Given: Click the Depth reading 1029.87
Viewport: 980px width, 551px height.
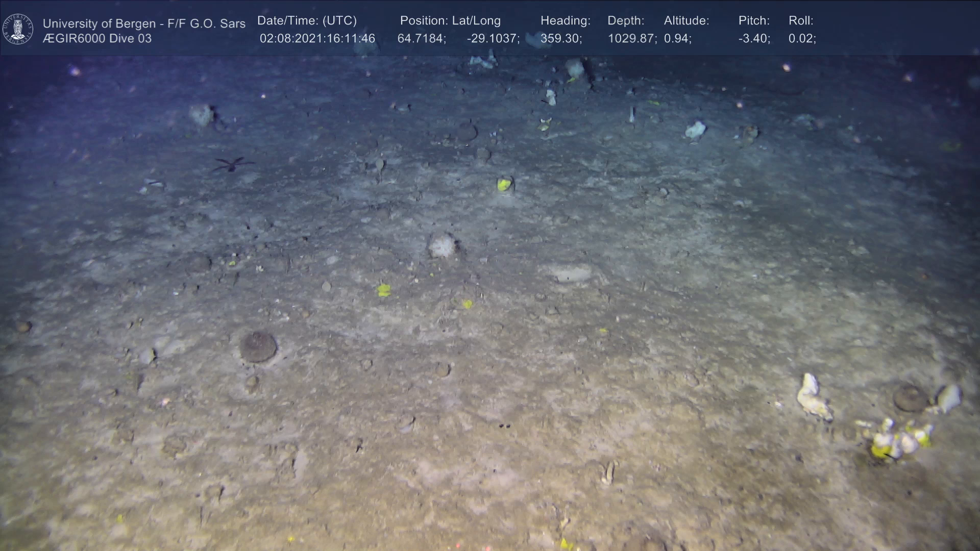Looking at the screenshot, I should click(631, 39).
